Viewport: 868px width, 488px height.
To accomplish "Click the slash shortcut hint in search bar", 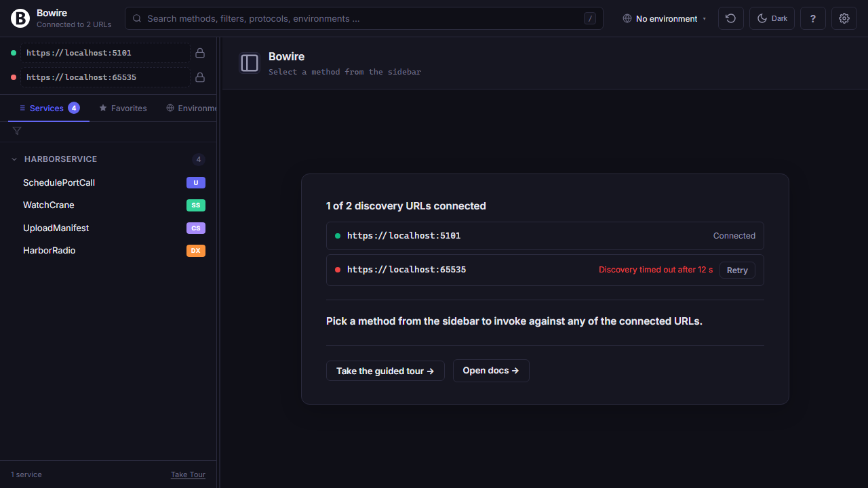I will [590, 18].
